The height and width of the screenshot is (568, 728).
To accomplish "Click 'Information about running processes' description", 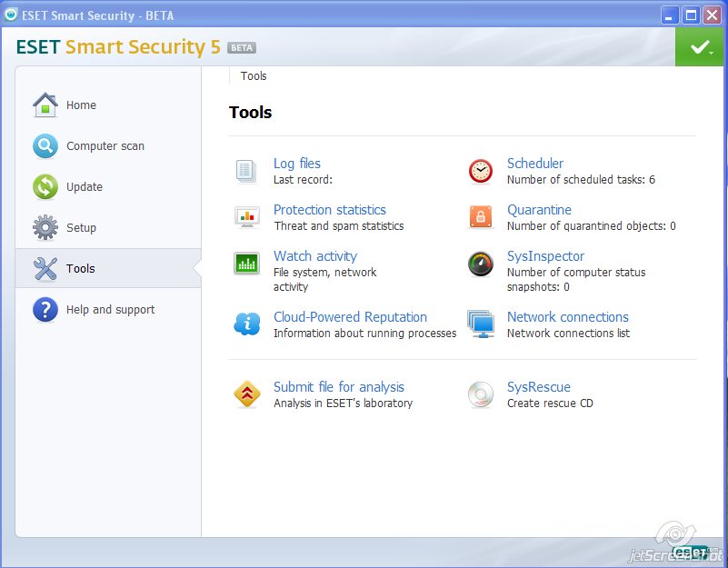I will [365, 334].
